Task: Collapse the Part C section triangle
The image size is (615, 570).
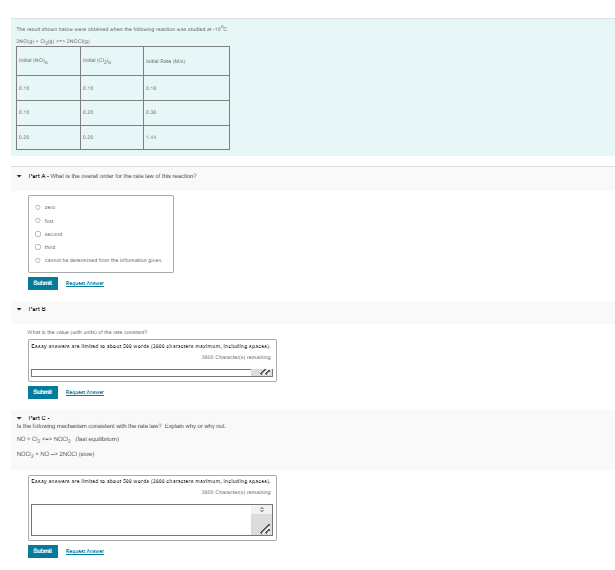Action: click(19, 418)
